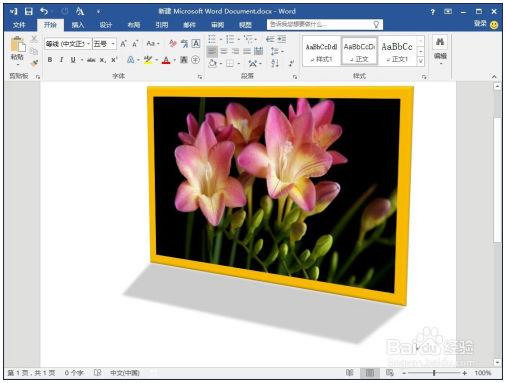Click the Copy icon under Cut

[34, 51]
